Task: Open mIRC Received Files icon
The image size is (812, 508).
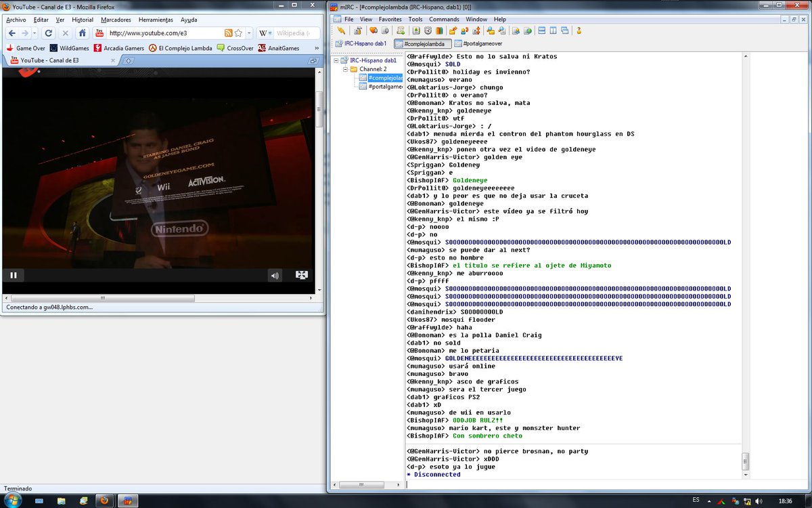Action: (491, 30)
